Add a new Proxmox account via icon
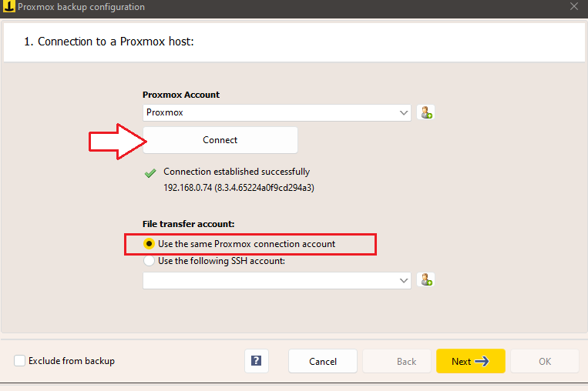The width and height of the screenshot is (588, 391). [x=425, y=112]
